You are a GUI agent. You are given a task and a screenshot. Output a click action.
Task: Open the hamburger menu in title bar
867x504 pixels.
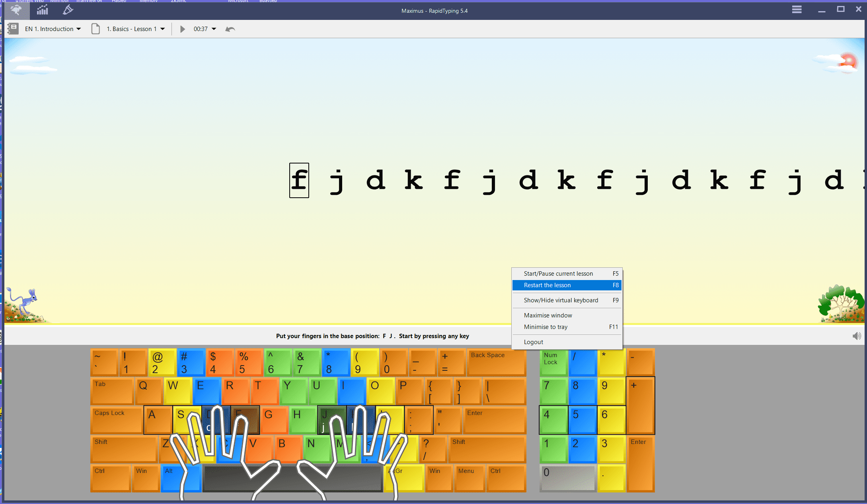coord(797,10)
